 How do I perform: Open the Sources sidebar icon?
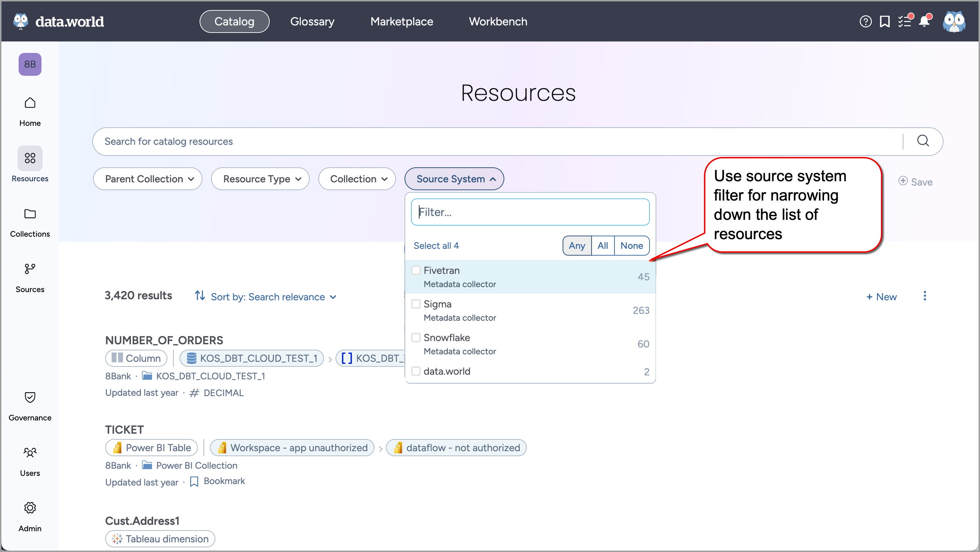pyautogui.click(x=30, y=269)
